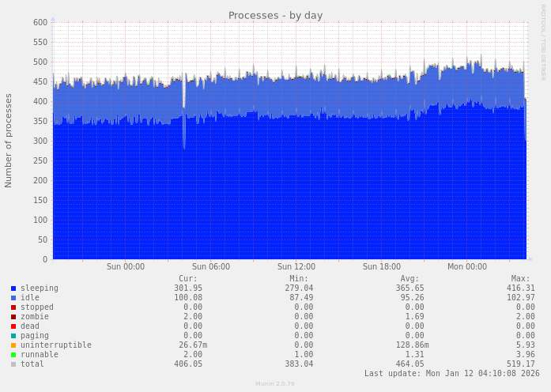Click the RRDTOOL / TOBI OETIKER side text
551x392 pixels.
coord(543,42)
